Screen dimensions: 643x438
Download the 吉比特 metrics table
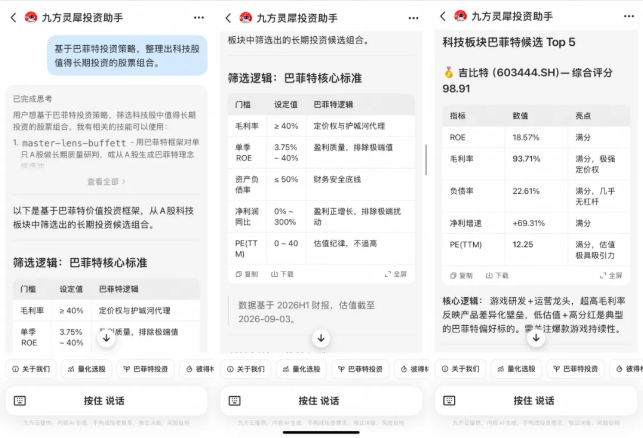(497, 276)
